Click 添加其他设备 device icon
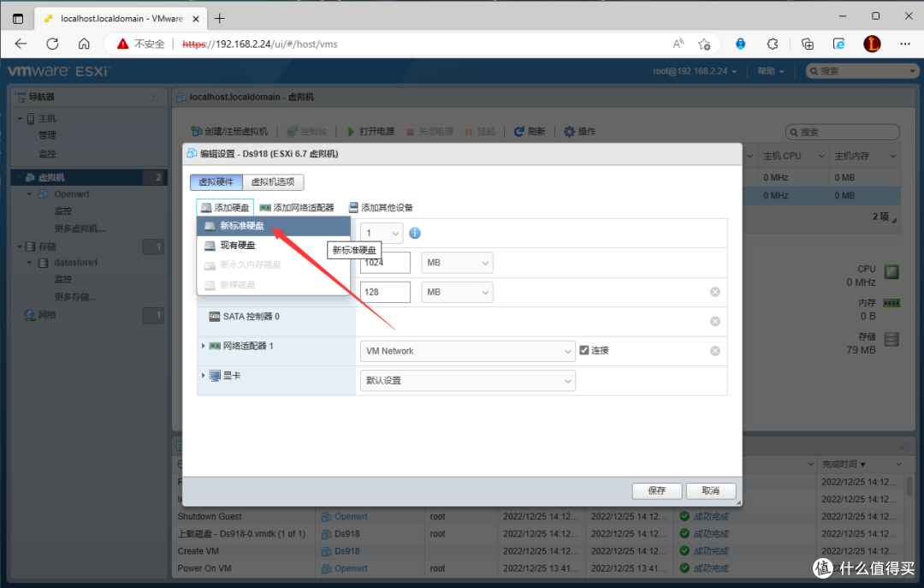The width and height of the screenshot is (924, 588). 353,208
